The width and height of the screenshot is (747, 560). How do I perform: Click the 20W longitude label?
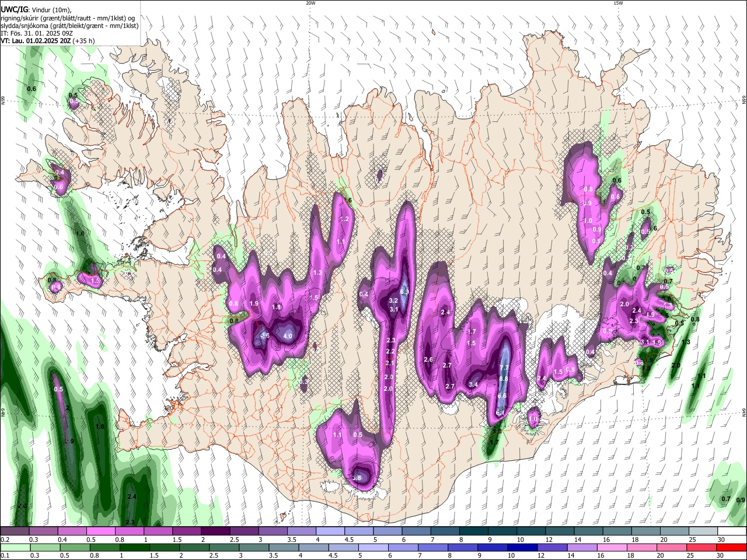310,3
